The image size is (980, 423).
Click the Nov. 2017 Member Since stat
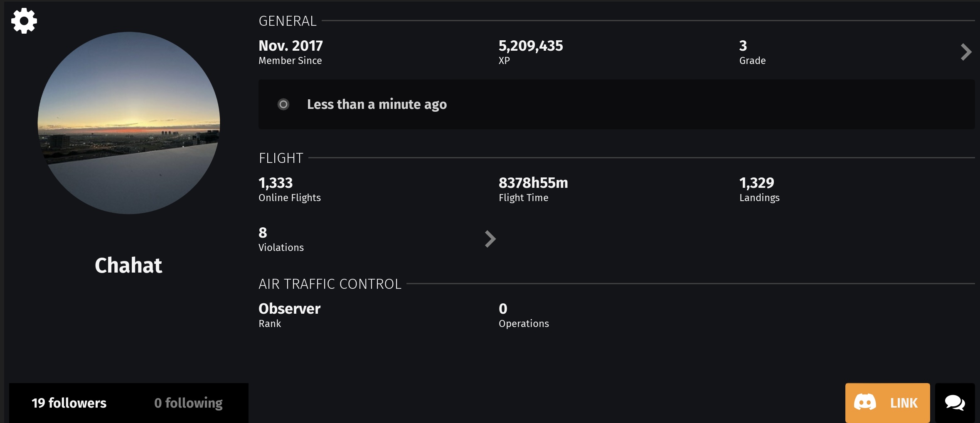(x=291, y=52)
